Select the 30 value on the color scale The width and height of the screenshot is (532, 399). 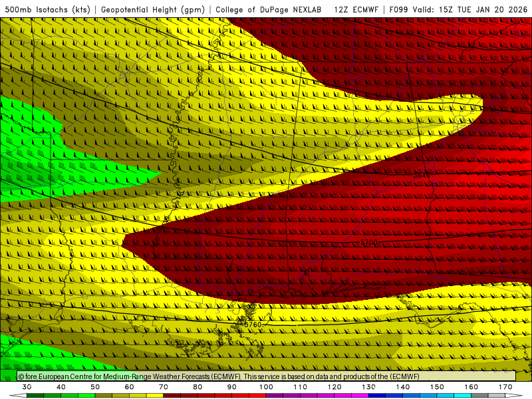(x=27, y=387)
